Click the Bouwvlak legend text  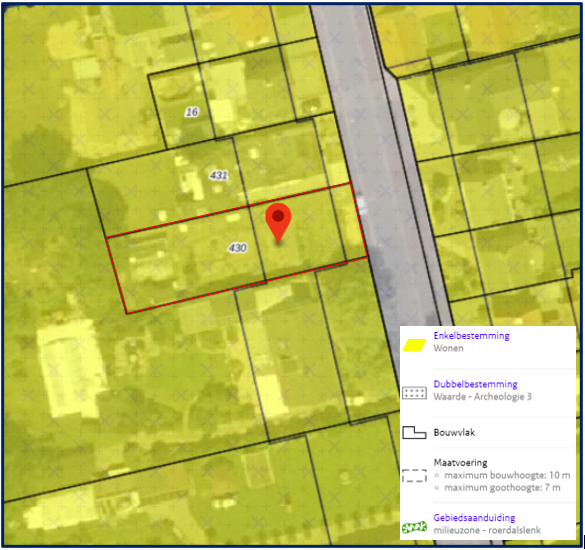[454, 433]
